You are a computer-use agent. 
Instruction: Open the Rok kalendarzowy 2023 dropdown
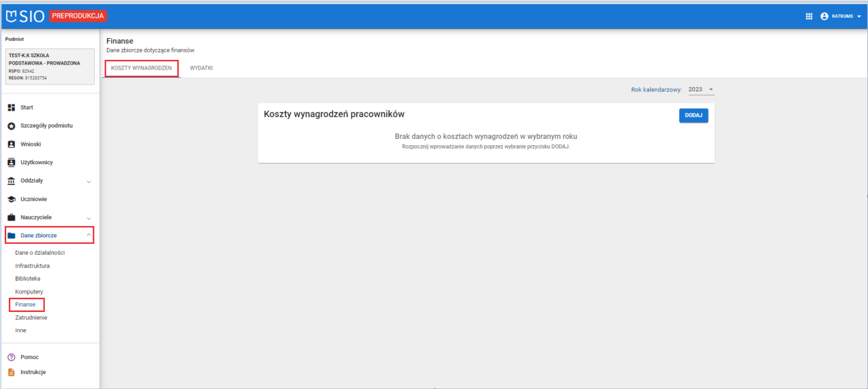pyautogui.click(x=700, y=90)
